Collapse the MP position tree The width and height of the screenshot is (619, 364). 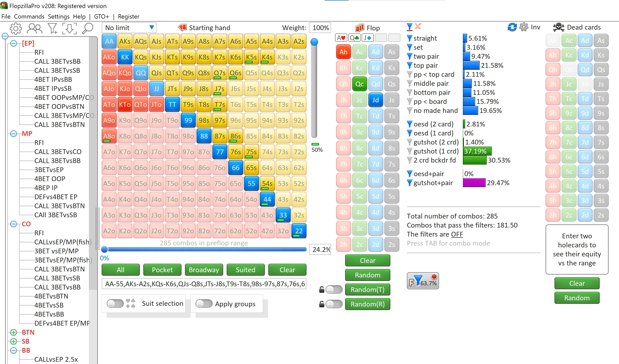13,134
